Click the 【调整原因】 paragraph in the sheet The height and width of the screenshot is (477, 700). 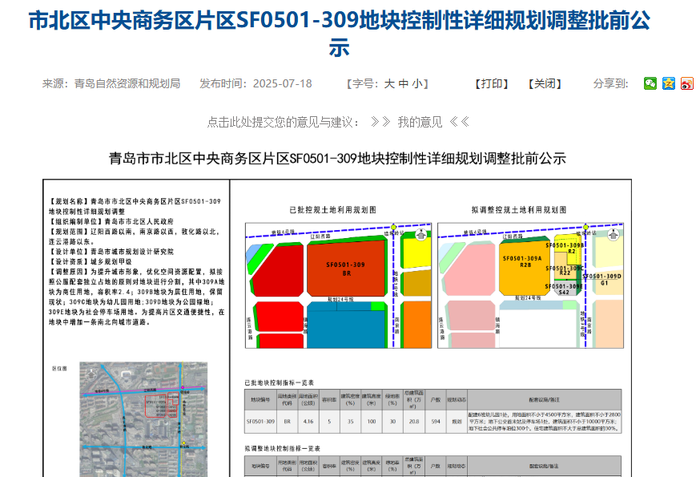[137, 297]
